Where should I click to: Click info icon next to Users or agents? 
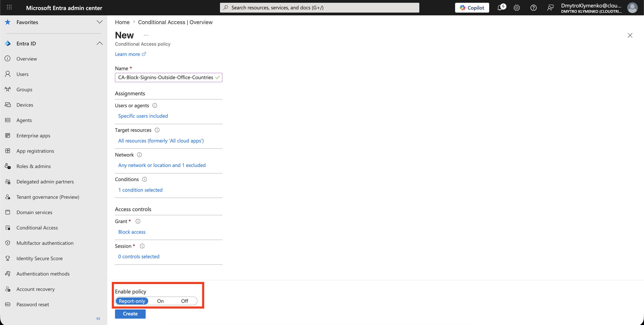pyautogui.click(x=155, y=105)
